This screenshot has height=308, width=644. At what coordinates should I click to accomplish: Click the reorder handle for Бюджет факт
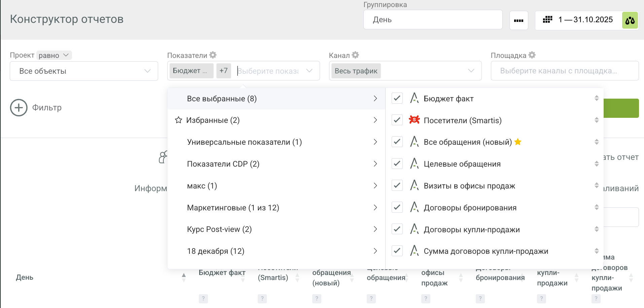pyautogui.click(x=597, y=98)
